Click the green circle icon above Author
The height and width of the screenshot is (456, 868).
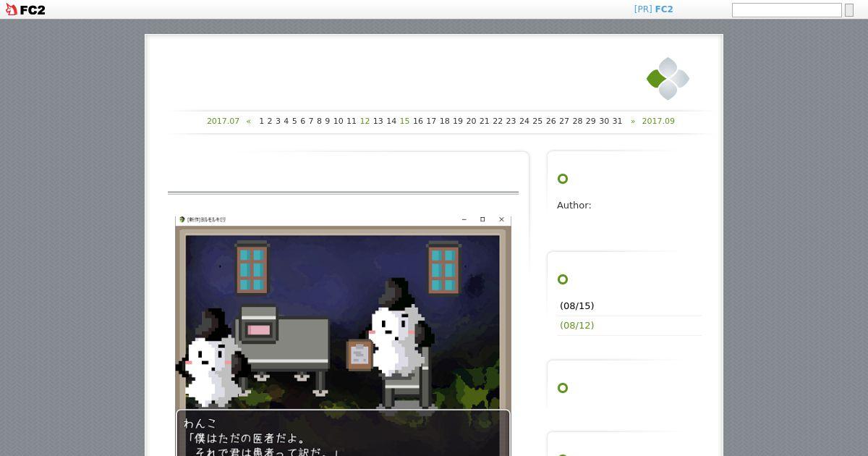coord(563,179)
